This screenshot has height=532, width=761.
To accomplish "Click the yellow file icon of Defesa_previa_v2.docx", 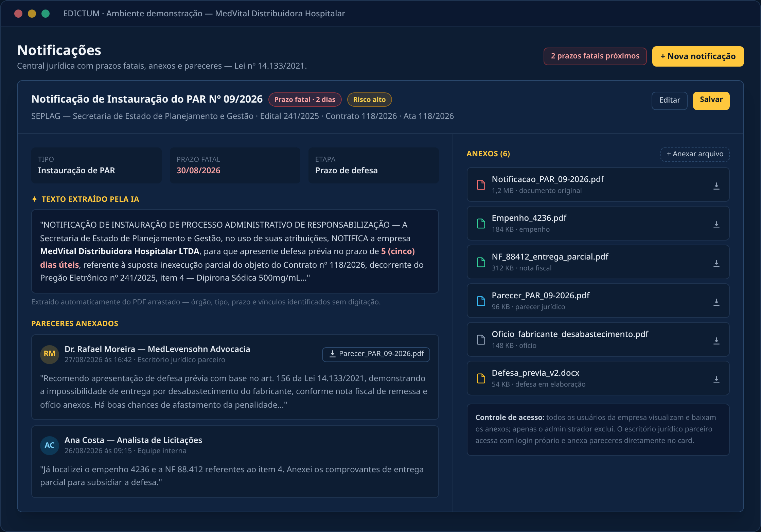I will coord(481,378).
